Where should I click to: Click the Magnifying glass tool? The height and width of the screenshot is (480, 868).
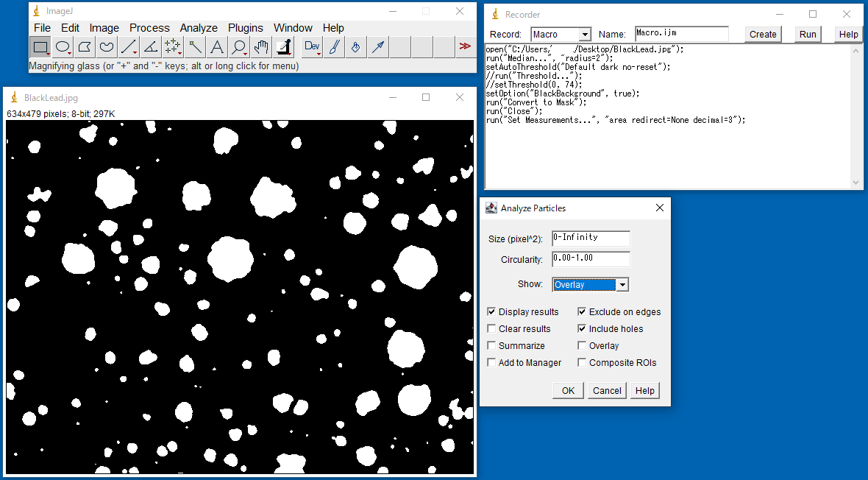tap(239, 47)
